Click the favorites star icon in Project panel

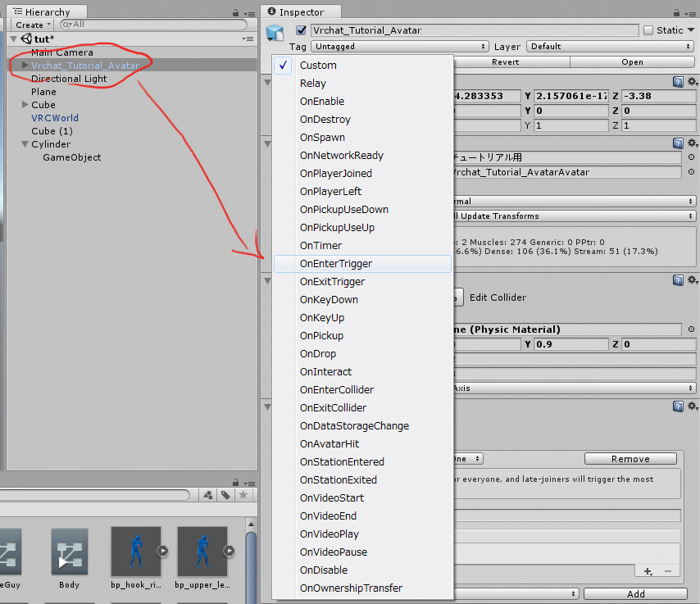pos(243,495)
